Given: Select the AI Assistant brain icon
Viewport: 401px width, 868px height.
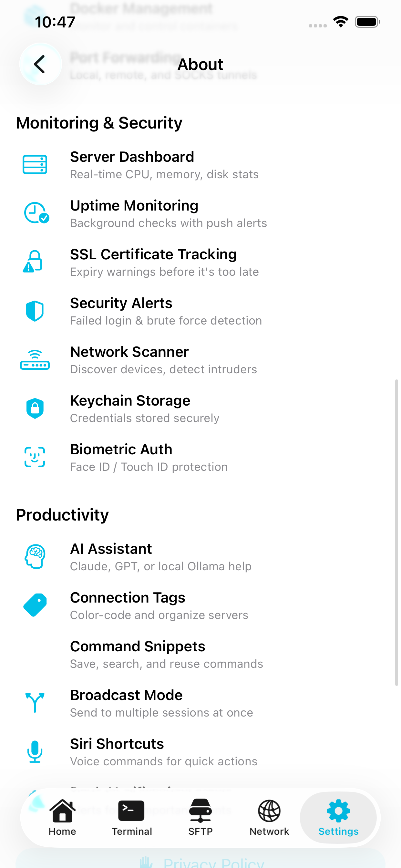Looking at the screenshot, I should (x=35, y=557).
